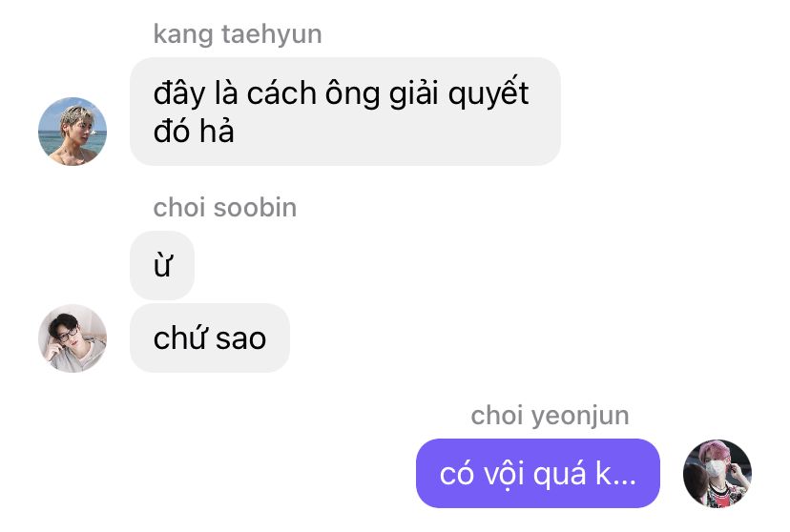Select the 'chứ sao' message bubble
Viewport: 790px width, 532px height.
click(x=210, y=338)
